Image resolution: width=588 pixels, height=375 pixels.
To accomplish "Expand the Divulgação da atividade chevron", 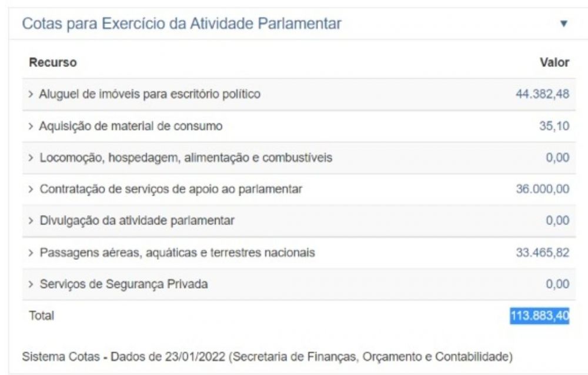I will (31, 221).
